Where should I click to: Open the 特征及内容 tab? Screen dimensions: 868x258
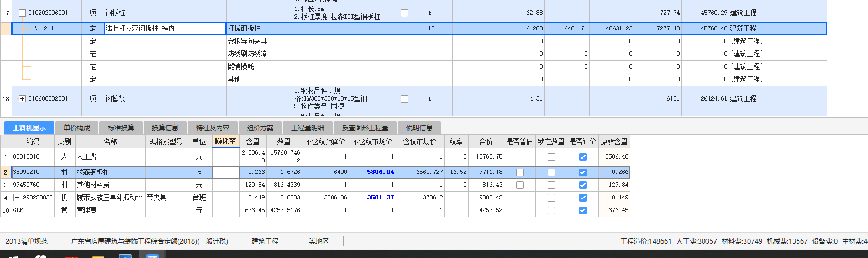tap(213, 128)
